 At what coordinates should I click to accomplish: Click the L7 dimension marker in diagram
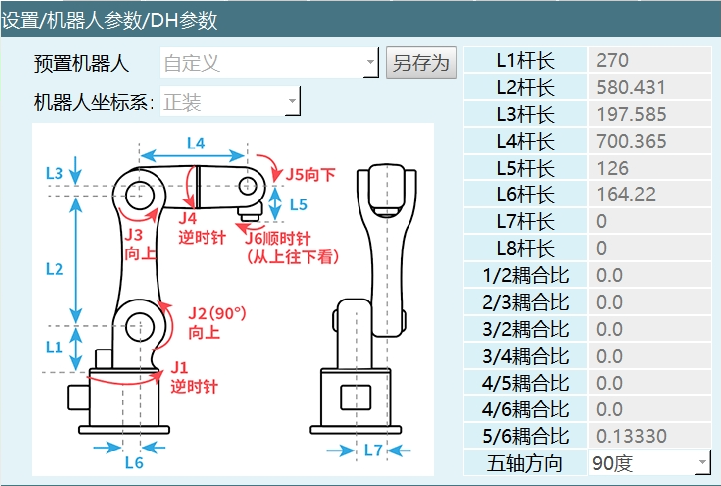372,451
